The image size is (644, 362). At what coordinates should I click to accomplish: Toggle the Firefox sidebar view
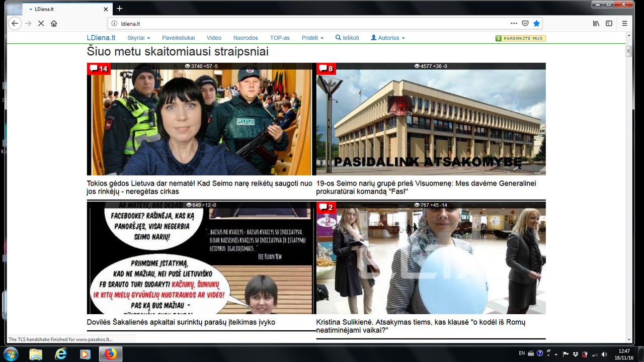(609, 23)
